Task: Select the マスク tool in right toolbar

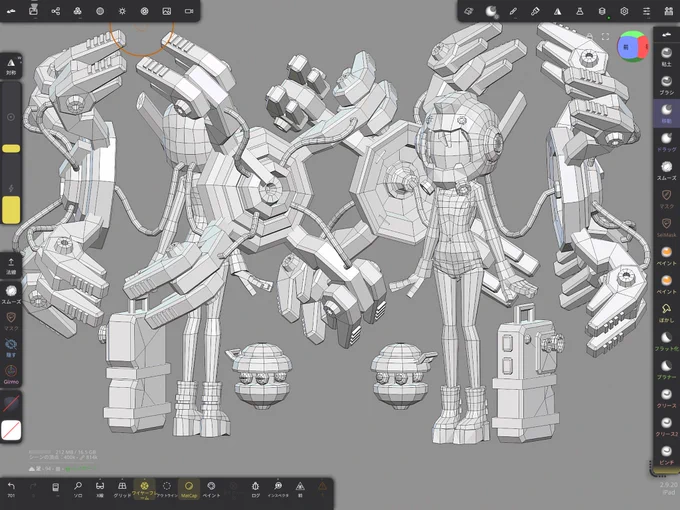Action: (x=667, y=199)
